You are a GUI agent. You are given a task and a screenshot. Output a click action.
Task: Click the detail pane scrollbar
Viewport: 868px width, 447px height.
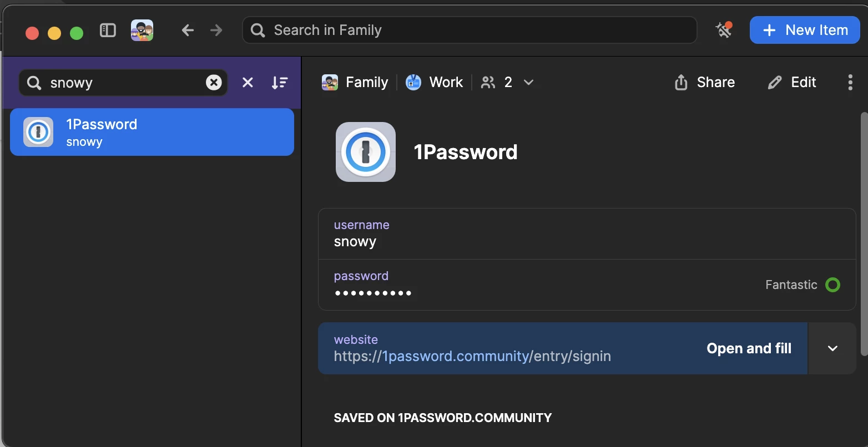[864, 233]
